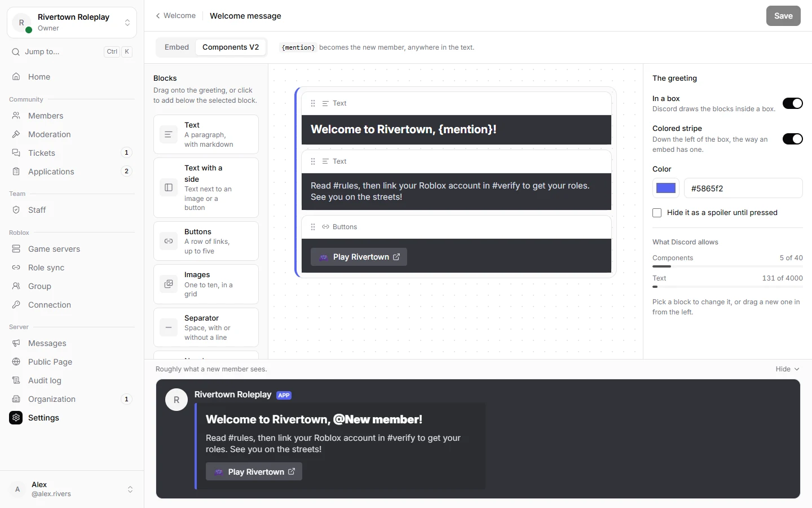Click Play Rivertown button in editor canvas
This screenshot has height=508, width=812.
tap(359, 257)
